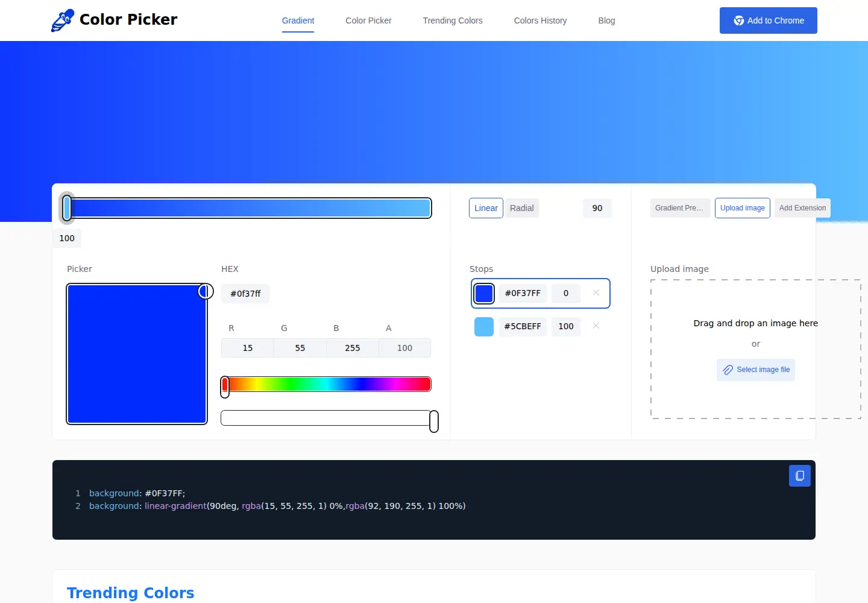The width and height of the screenshot is (868, 603).
Task: Click Select image file button
Action: (x=756, y=370)
